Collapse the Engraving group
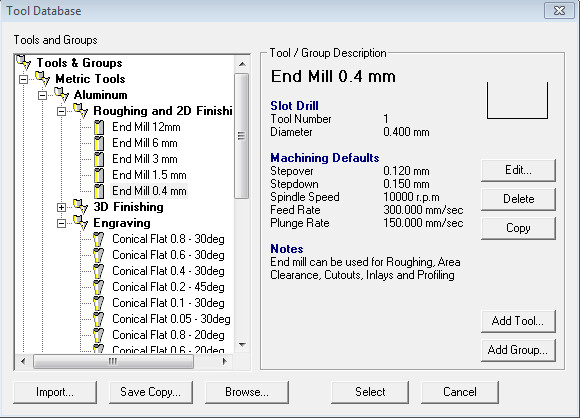Image resolution: width=580 pixels, height=418 pixels. click(x=61, y=223)
